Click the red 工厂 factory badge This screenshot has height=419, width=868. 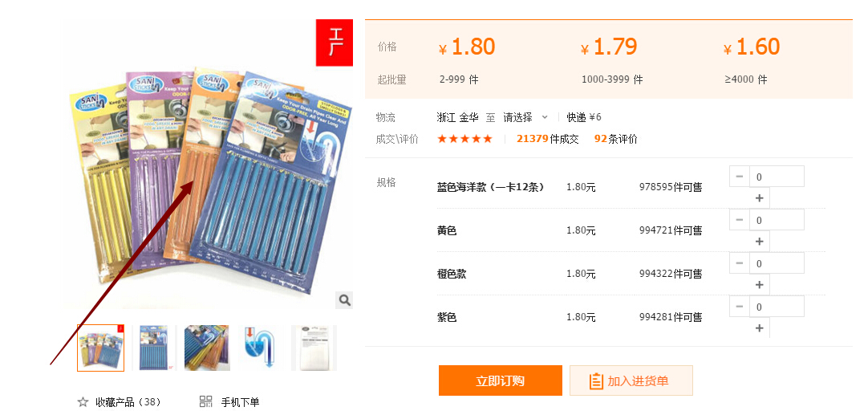335,43
